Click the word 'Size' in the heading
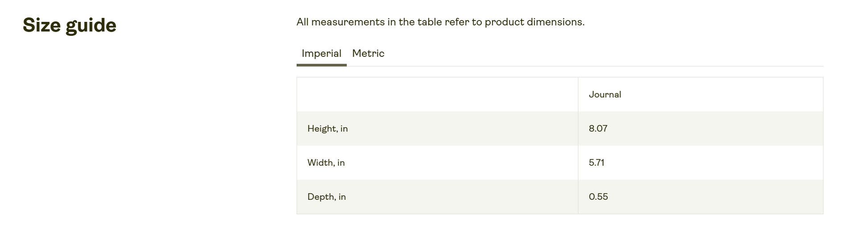This screenshot has width=868, height=247. pos(41,25)
